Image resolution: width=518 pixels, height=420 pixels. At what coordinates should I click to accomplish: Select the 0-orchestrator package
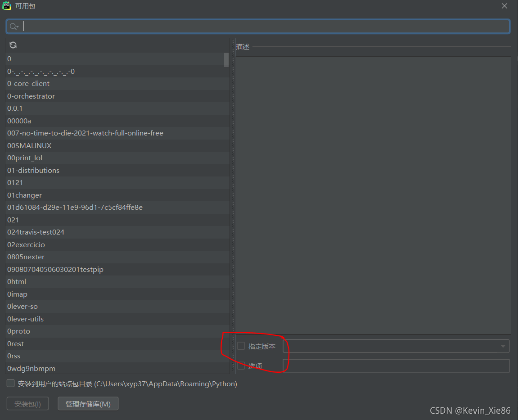pyautogui.click(x=31, y=96)
